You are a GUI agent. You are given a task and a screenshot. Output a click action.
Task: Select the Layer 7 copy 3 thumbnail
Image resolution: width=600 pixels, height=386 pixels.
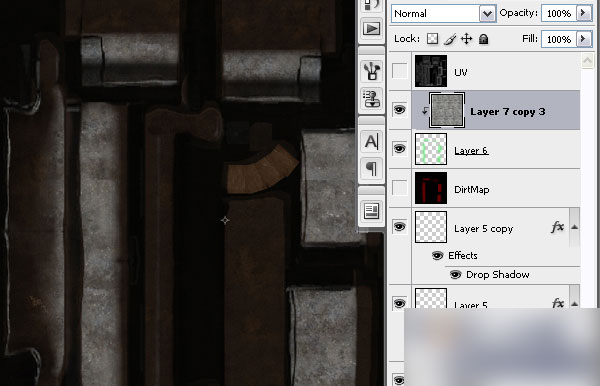click(447, 110)
